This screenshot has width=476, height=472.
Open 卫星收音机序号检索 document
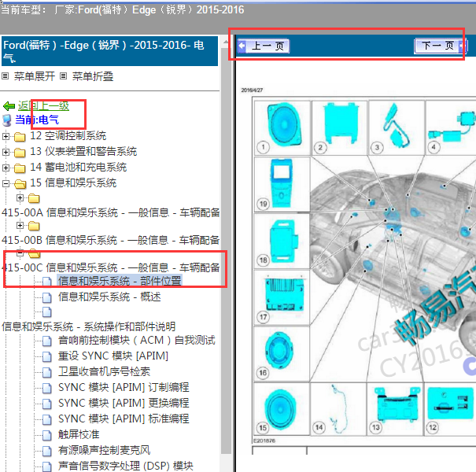pos(104,371)
